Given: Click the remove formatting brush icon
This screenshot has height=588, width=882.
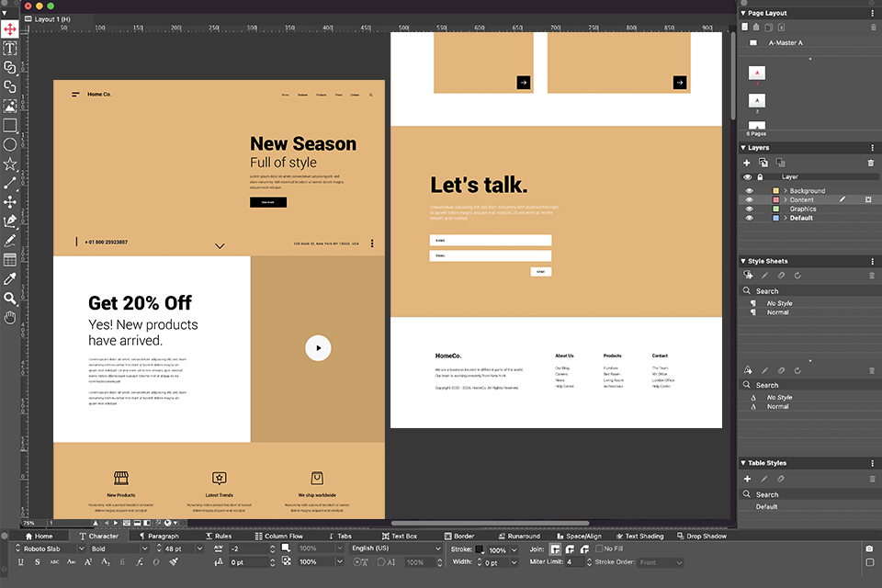Looking at the screenshot, I should tap(174, 561).
